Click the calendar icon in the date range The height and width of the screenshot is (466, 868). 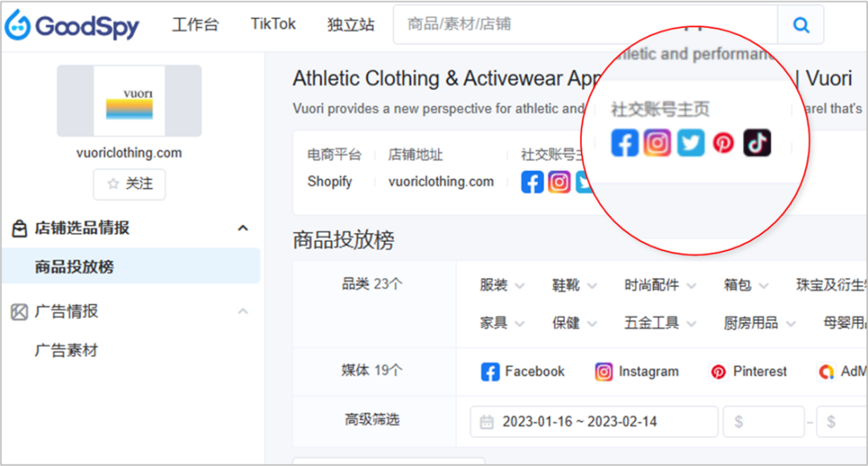(x=486, y=422)
